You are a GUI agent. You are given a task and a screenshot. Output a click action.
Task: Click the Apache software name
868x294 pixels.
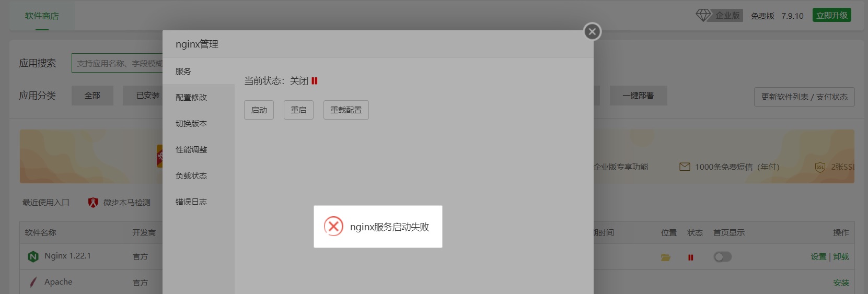59,282
